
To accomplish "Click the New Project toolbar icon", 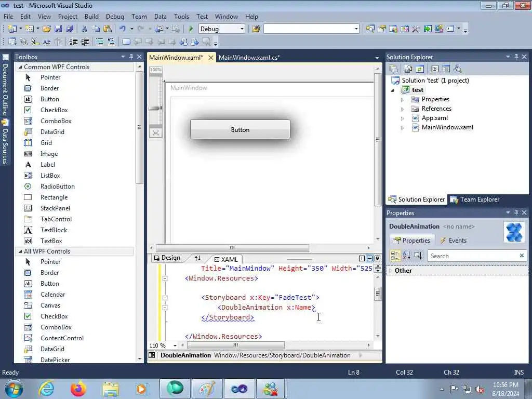I will point(12,29).
